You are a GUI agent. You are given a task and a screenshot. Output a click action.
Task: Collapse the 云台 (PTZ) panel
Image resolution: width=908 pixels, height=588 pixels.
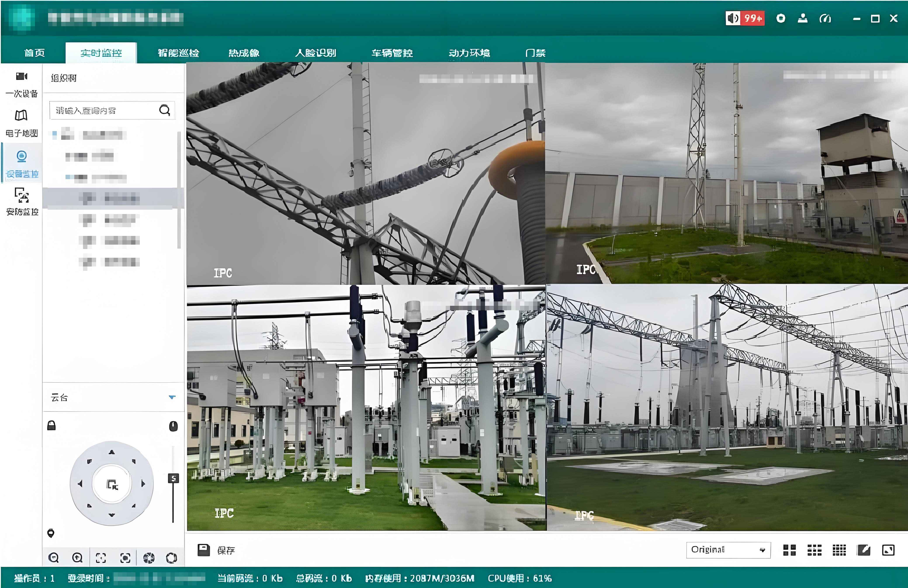coord(172,397)
